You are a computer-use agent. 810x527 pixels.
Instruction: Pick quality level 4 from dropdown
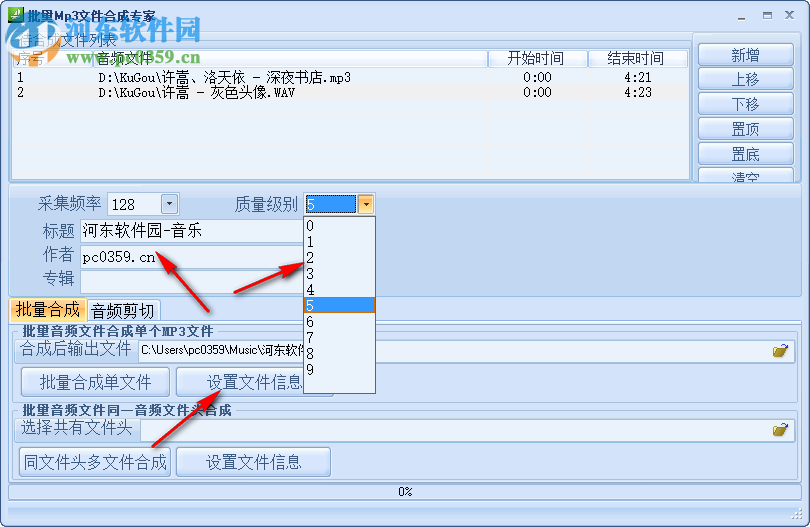[x=339, y=290]
